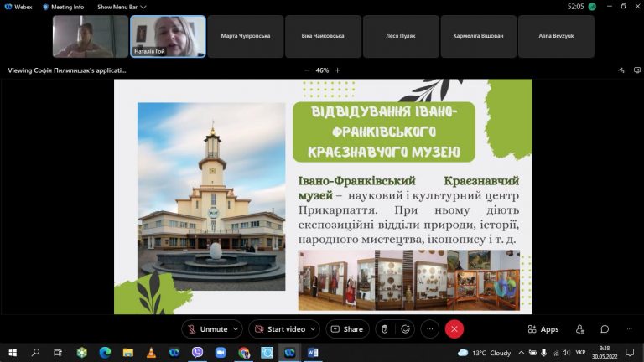Screen dimensions: 644x362
Task: Click the raise hand gesture icon
Action: (384, 329)
